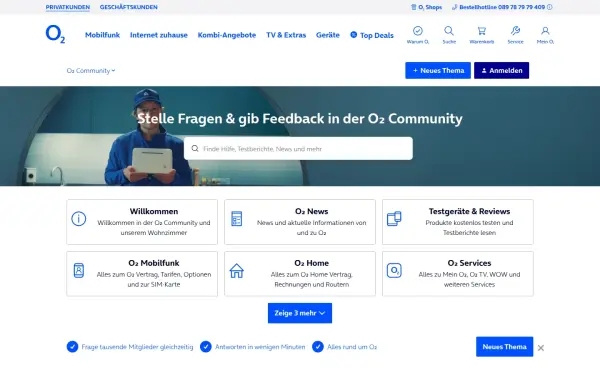Click the Neues Thema button in the header

(x=438, y=70)
